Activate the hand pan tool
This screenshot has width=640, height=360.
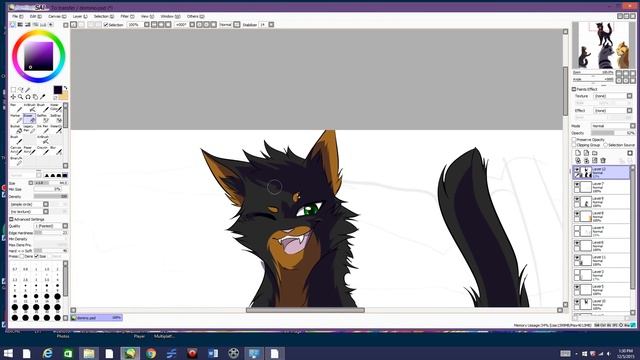(x=35, y=97)
